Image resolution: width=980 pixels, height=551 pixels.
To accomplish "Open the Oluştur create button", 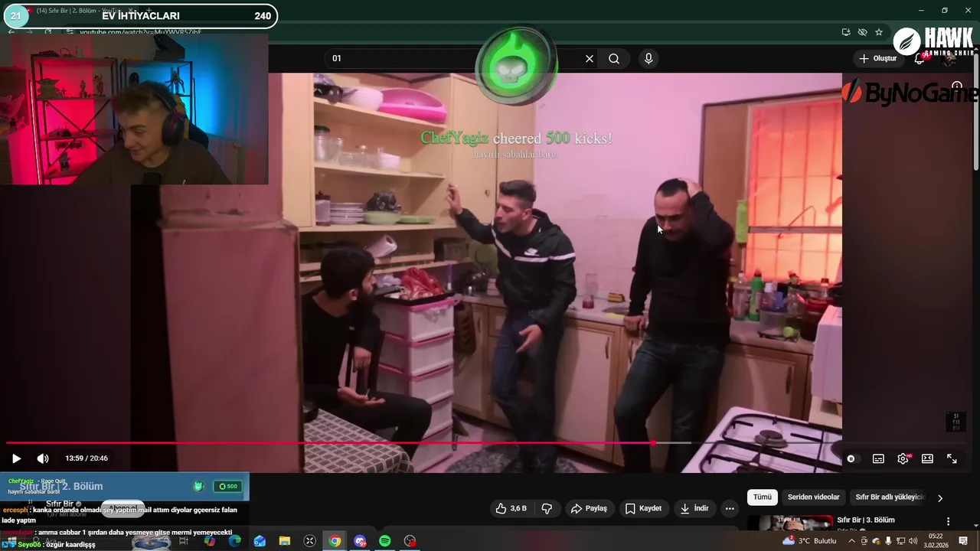I will point(877,59).
